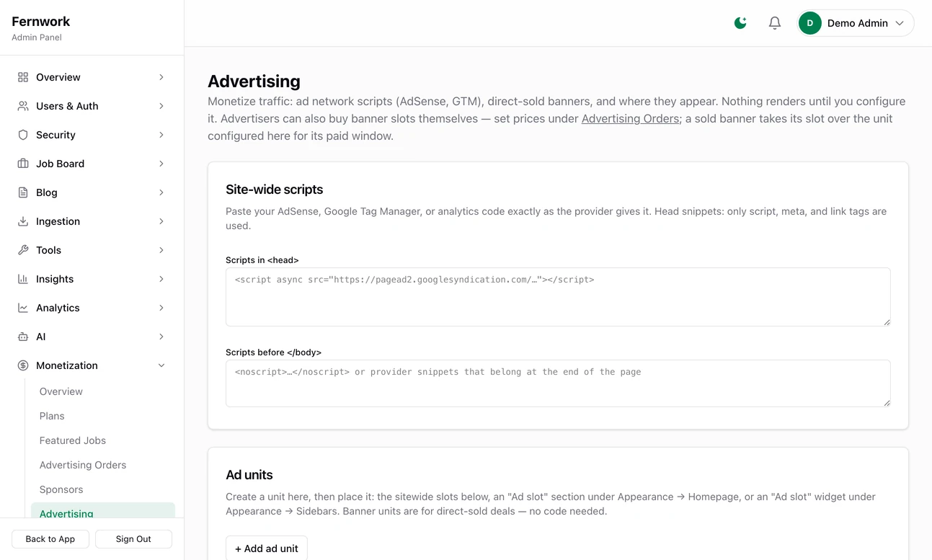Viewport: 932px width, 560px height.
Task: Toggle dark mode with moon icon
Action: 740,23
